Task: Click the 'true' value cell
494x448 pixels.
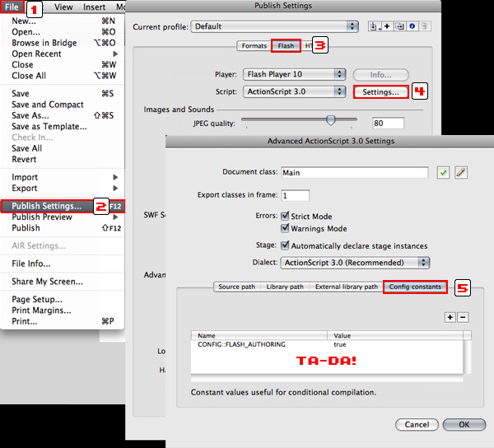Action: (340, 344)
